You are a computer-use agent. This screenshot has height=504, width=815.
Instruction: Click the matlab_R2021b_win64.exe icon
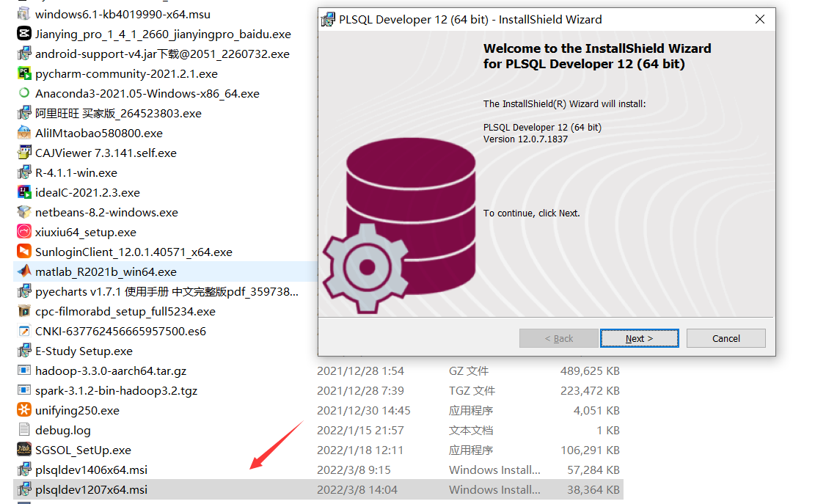(24, 271)
